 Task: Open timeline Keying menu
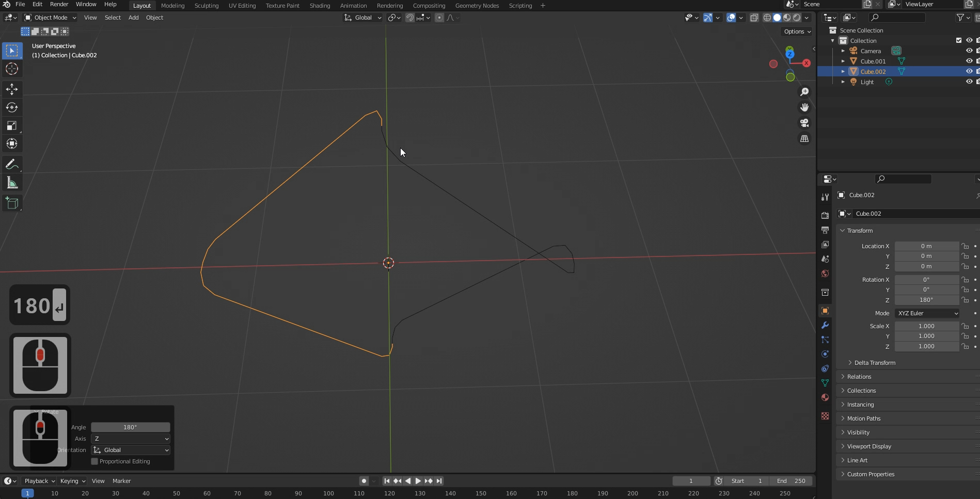tap(72, 481)
